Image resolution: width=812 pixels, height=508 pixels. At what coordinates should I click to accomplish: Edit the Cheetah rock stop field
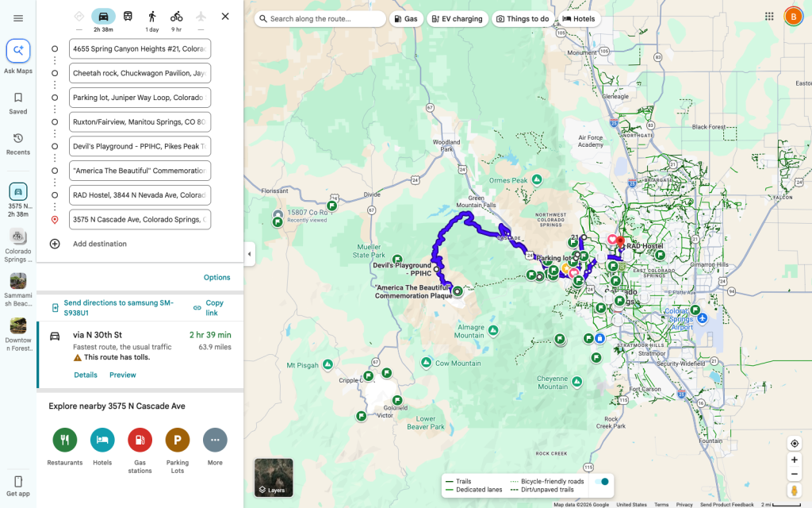coord(140,73)
